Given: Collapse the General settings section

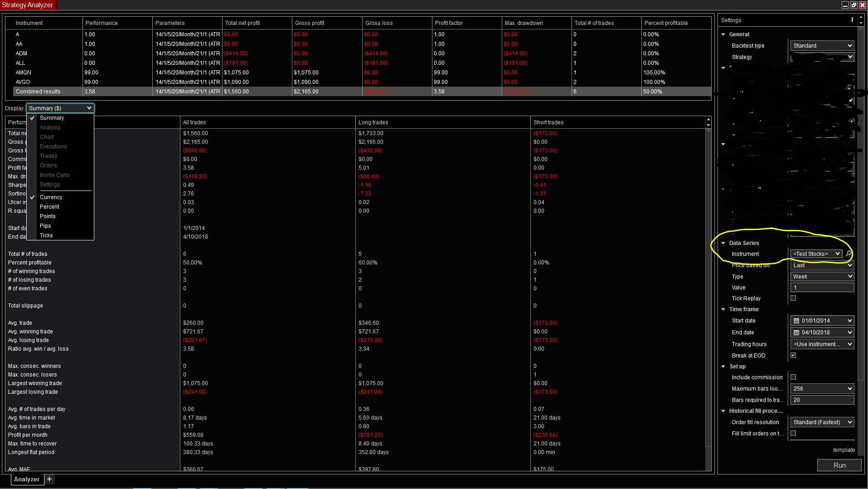Looking at the screenshot, I should [x=723, y=34].
